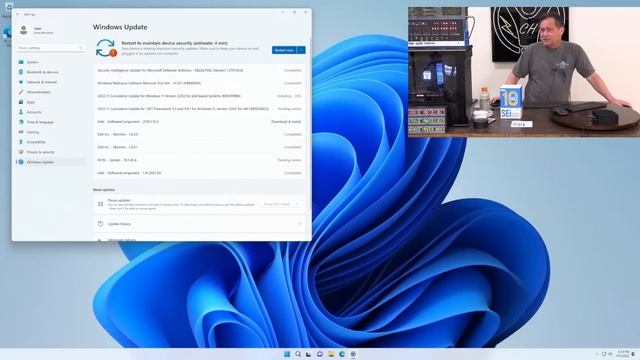Screen dimensions: 640x360
Task: Click the Settings gear on the taskbar
Action: tap(353, 354)
